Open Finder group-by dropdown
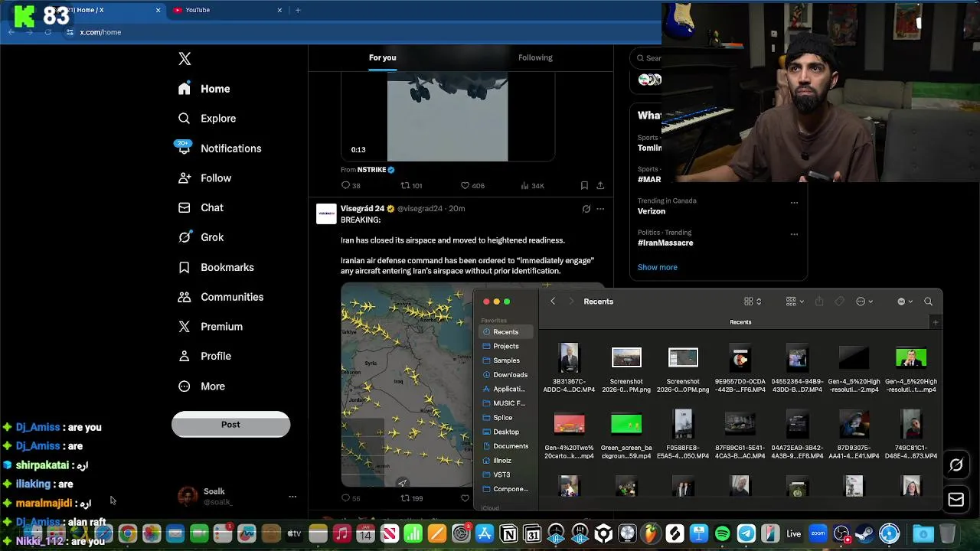Screen dimensions: 980x551 tap(795, 302)
